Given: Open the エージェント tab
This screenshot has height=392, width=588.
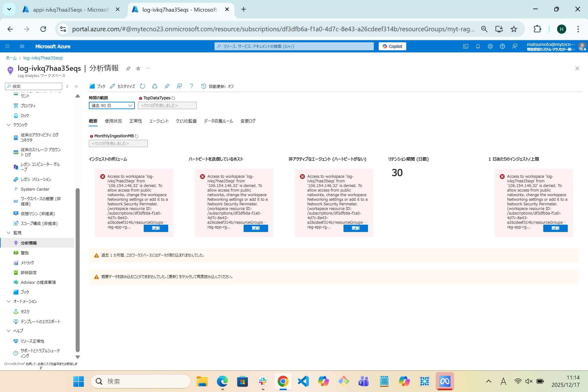Looking at the screenshot, I should 159,121.
